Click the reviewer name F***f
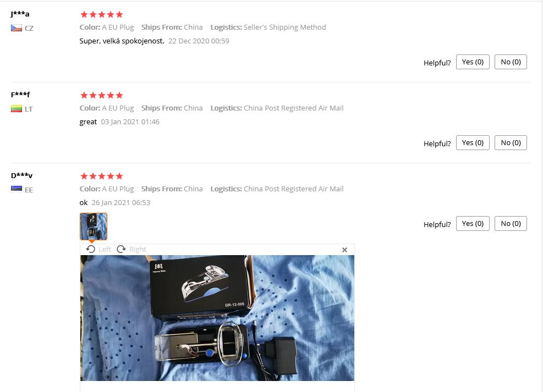543x392 pixels. (x=20, y=95)
